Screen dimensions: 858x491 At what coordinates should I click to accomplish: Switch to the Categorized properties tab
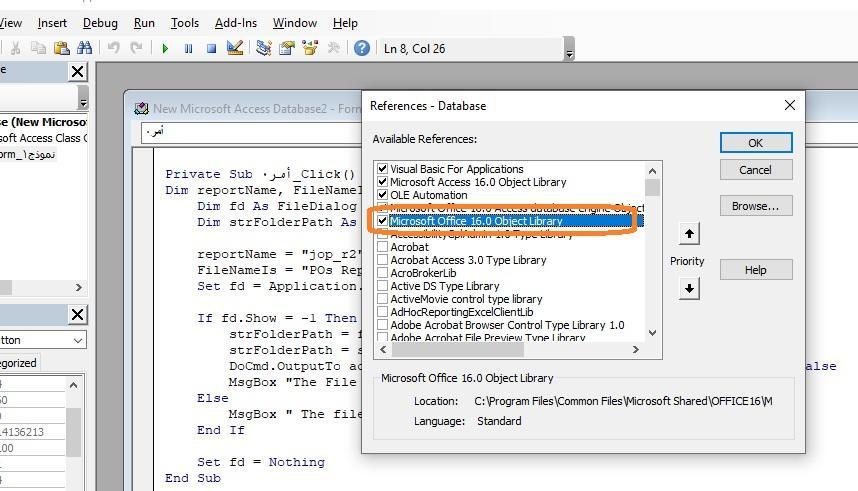coord(18,363)
